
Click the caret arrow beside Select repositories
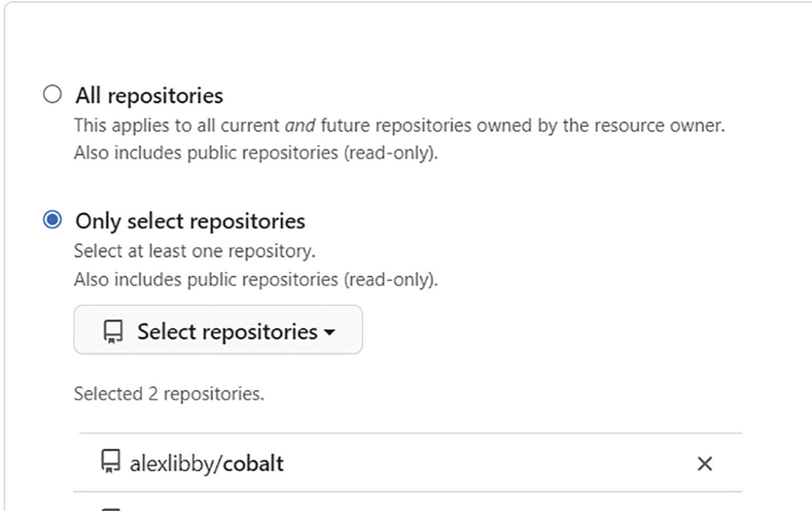329,332
